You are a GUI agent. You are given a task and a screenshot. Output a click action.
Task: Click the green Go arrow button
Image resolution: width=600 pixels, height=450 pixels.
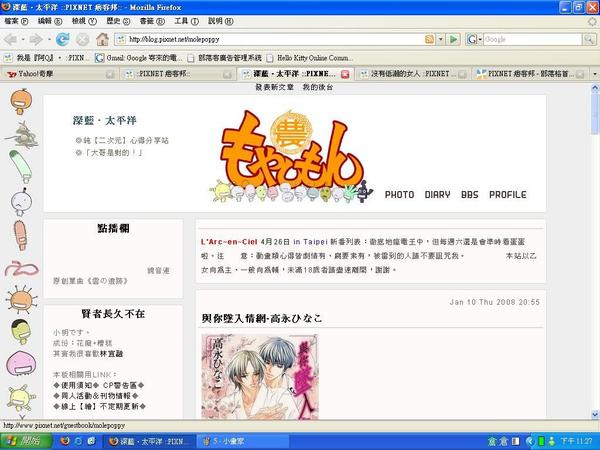coord(453,39)
